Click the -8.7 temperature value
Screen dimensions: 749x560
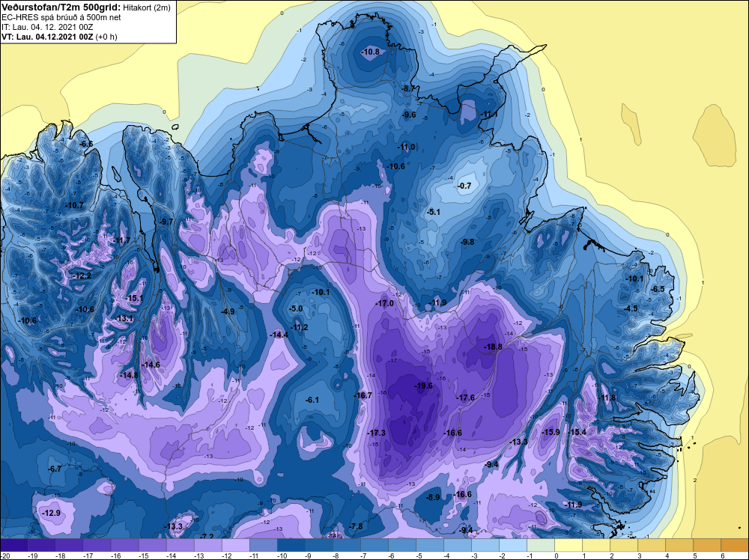pos(409,88)
